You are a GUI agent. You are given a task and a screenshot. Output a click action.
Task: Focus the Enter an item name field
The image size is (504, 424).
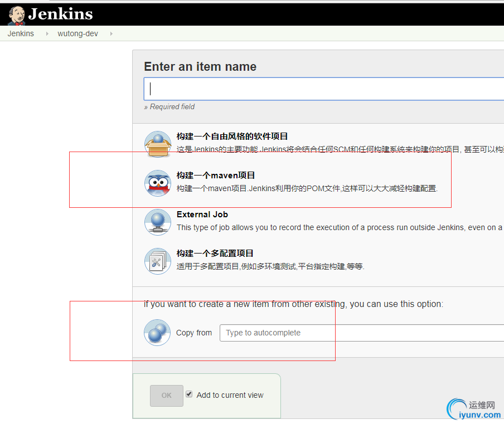[324, 89]
